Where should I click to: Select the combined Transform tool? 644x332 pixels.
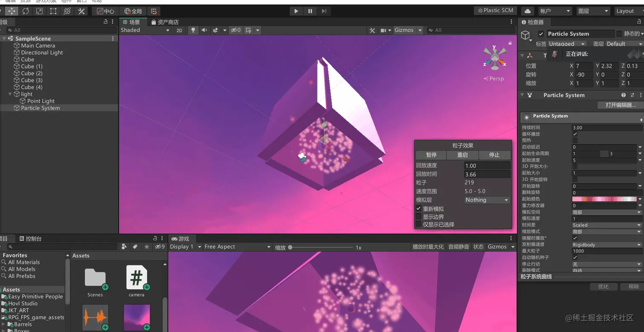[67, 11]
